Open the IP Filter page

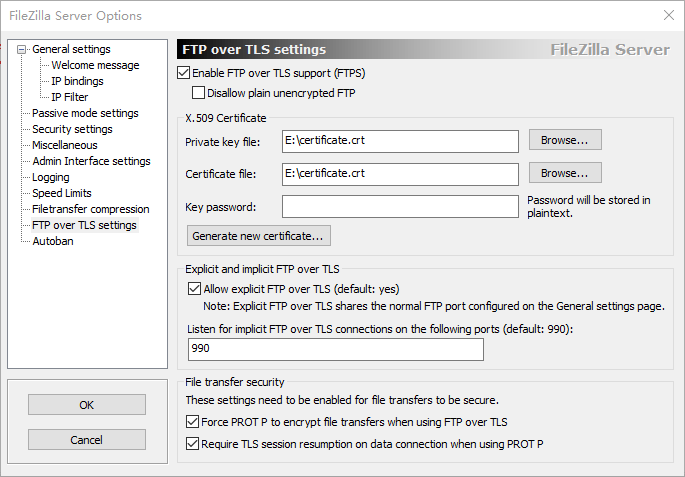point(69,97)
